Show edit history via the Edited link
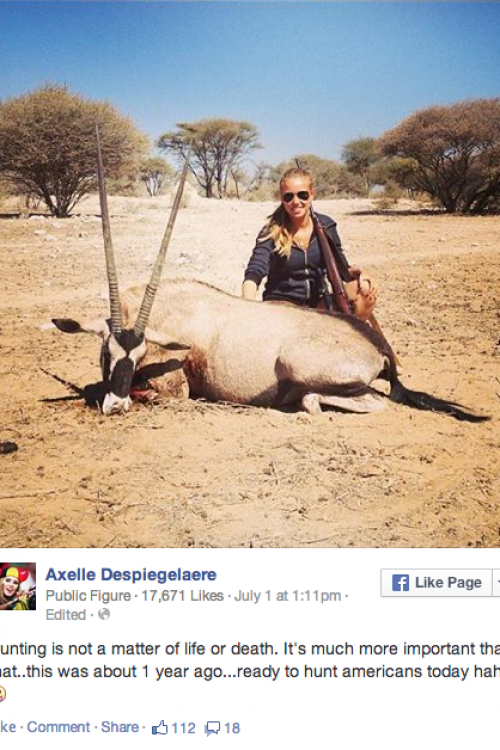This screenshot has width=500, height=750. (x=66, y=615)
